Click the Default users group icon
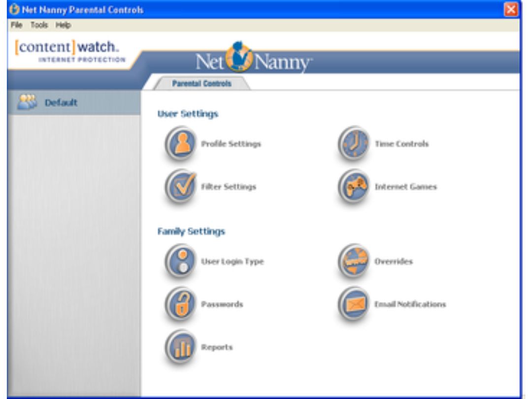 [27, 102]
